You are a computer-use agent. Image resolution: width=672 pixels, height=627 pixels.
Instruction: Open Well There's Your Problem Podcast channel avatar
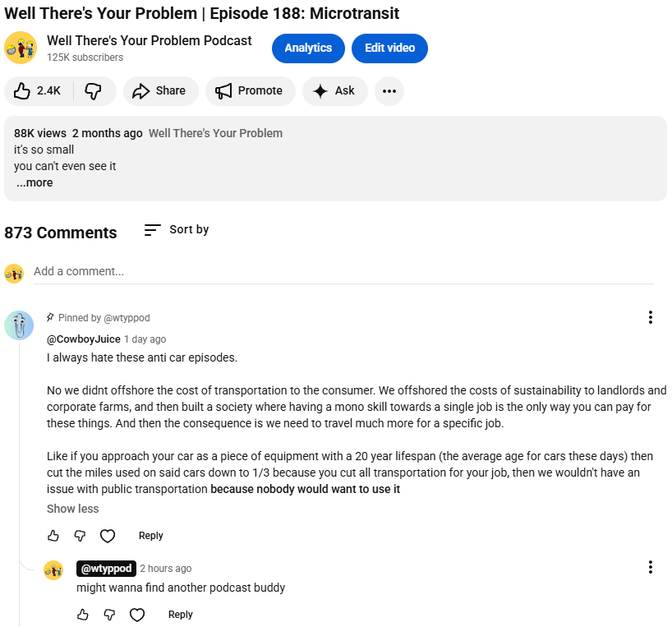[x=21, y=48]
